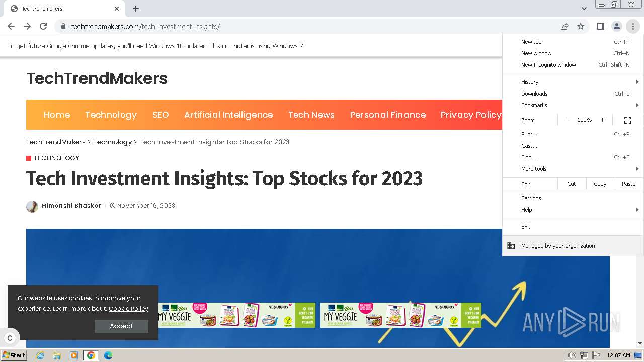Open File Explorer from taskbar
This screenshot has width=644, height=362.
pos(57,355)
